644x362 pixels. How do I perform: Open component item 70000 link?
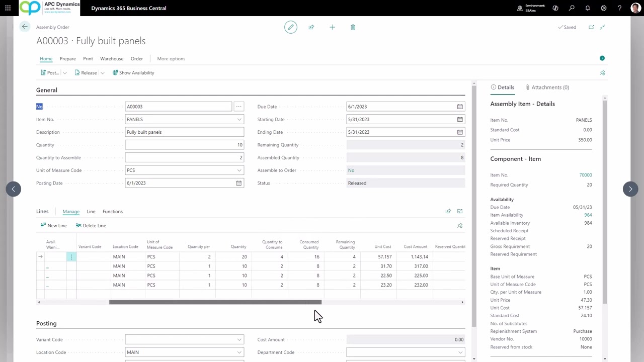point(585,175)
